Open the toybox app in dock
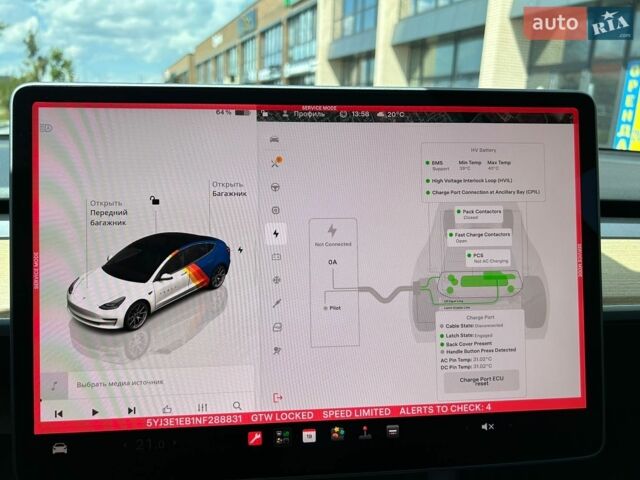 pos(338,434)
